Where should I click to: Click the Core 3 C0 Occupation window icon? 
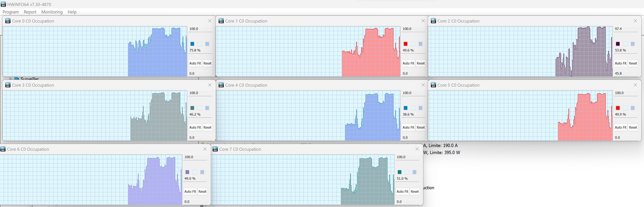8,85
